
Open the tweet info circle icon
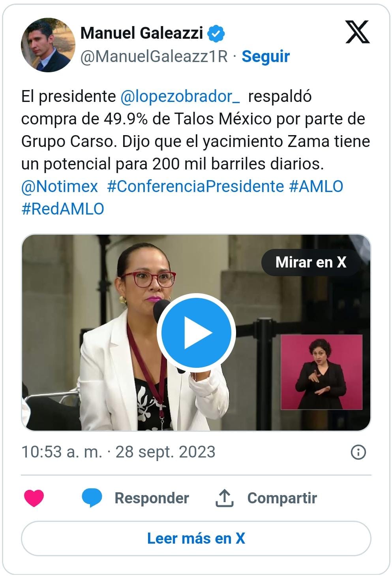(x=358, y=452)
